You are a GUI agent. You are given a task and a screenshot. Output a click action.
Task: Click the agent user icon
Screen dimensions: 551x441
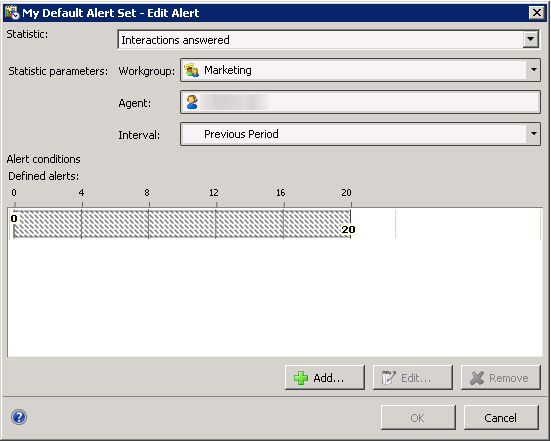click(x=192, y=102)
